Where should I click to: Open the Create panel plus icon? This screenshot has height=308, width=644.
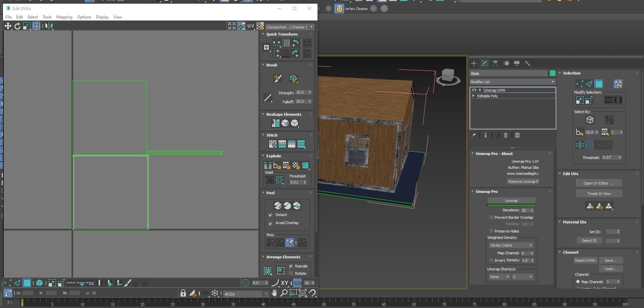[x=474, y=63]
